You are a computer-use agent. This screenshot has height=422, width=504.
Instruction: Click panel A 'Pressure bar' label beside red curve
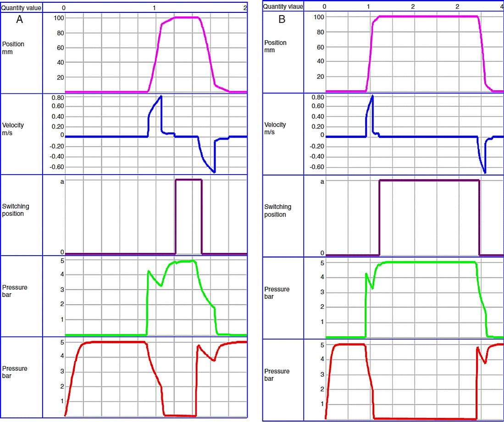15,372
